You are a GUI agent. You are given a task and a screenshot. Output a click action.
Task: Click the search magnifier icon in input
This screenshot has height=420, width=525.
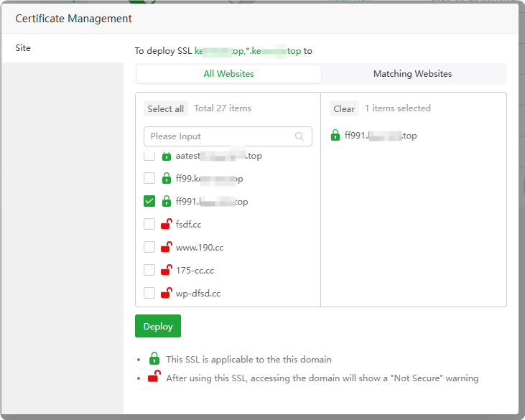click(x=299, y=136)
